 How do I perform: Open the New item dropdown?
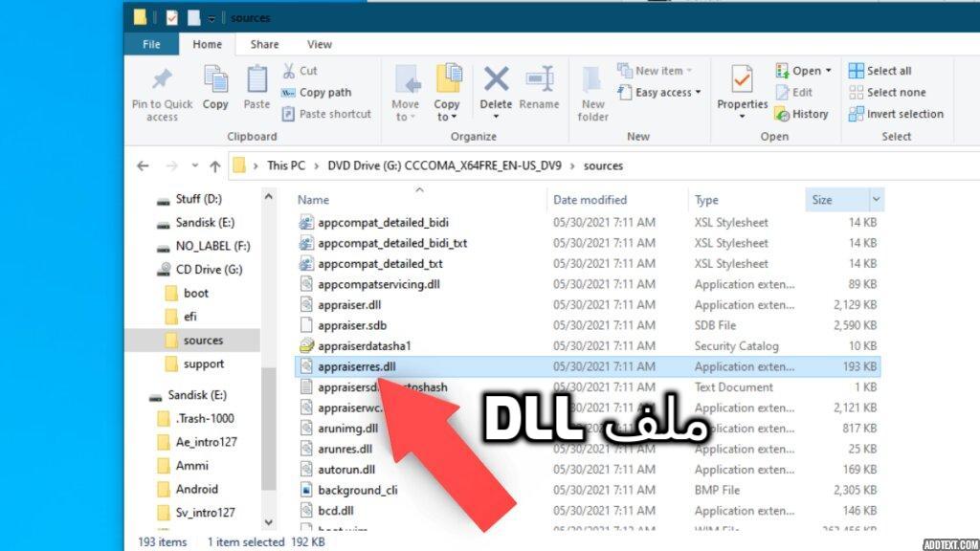point(655,71)
